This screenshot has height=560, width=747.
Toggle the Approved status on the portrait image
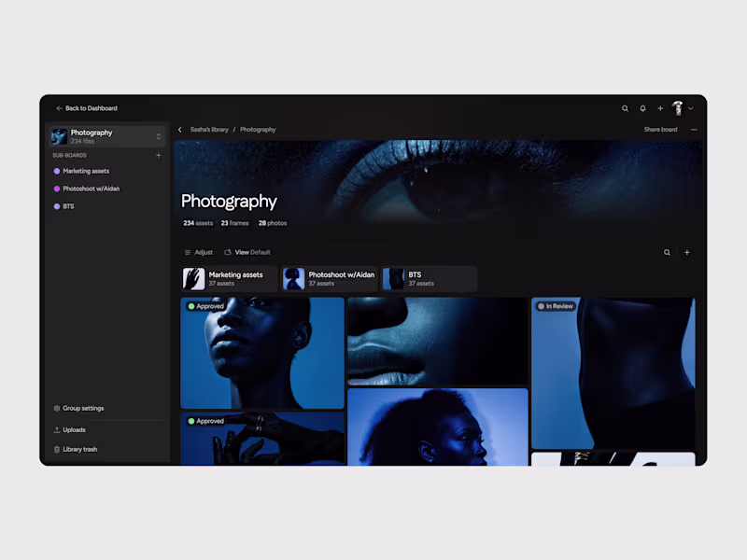207,305
